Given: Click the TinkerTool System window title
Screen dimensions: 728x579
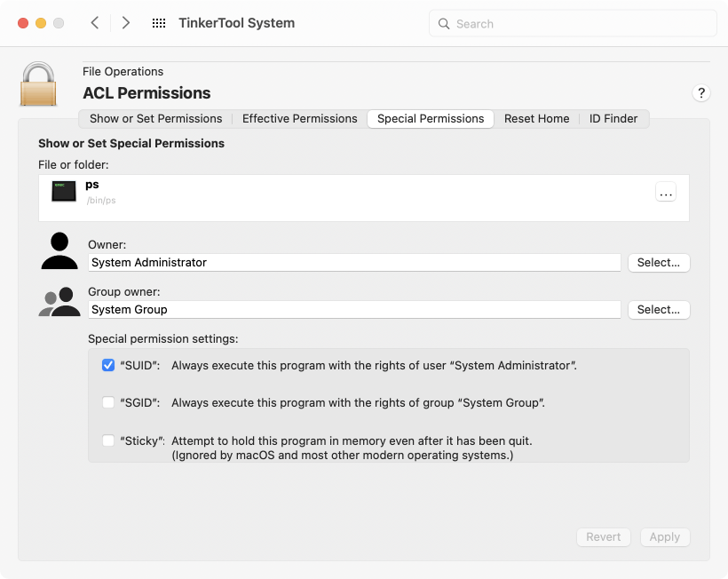Looking at the screenshot, I should click(237, 23).
